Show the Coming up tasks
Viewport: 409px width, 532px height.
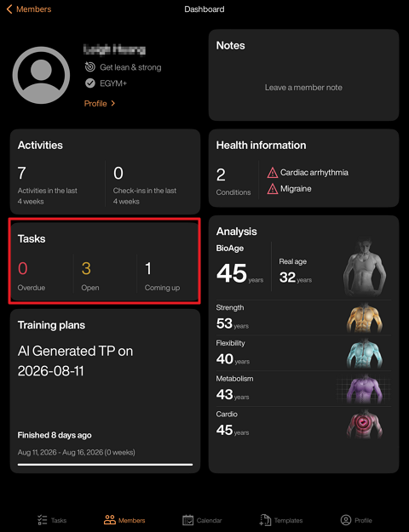click(x=162, y=276)
